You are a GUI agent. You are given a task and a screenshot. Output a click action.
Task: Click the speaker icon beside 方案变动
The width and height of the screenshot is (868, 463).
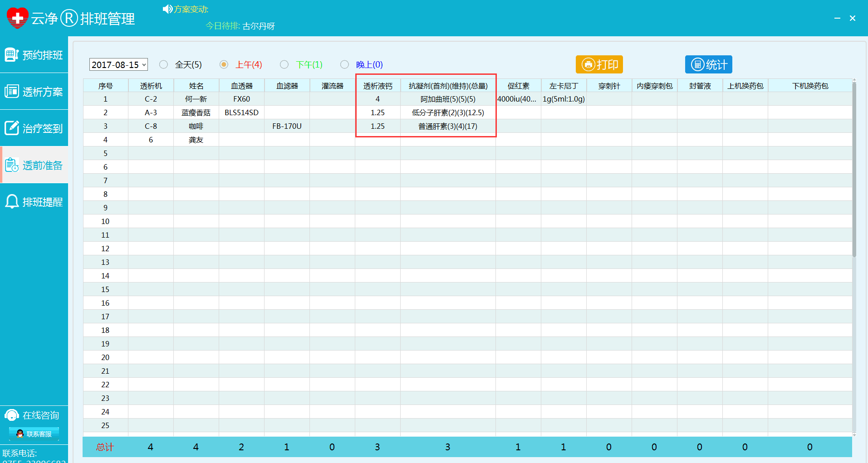click(167, 9)
